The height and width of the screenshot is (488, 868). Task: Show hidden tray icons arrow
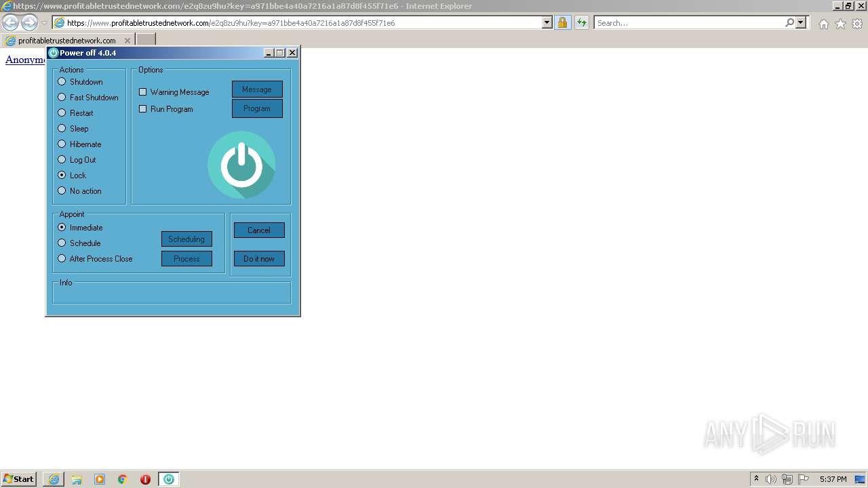(756, 479)
